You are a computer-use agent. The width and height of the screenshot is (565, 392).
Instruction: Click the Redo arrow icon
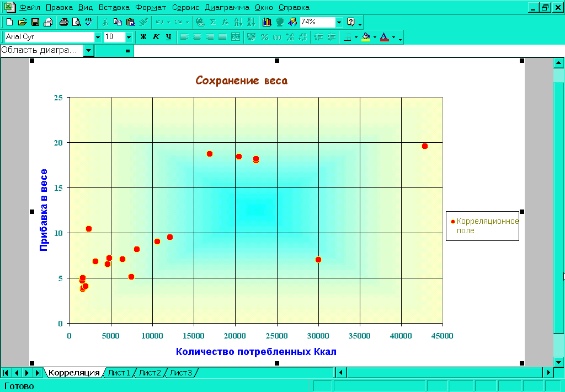coord(178,22)
